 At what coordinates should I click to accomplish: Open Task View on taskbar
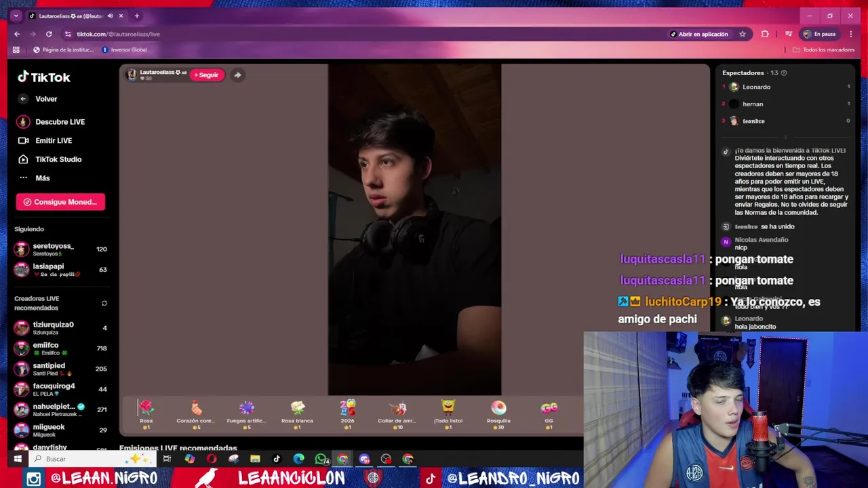[x=167, y=459]
